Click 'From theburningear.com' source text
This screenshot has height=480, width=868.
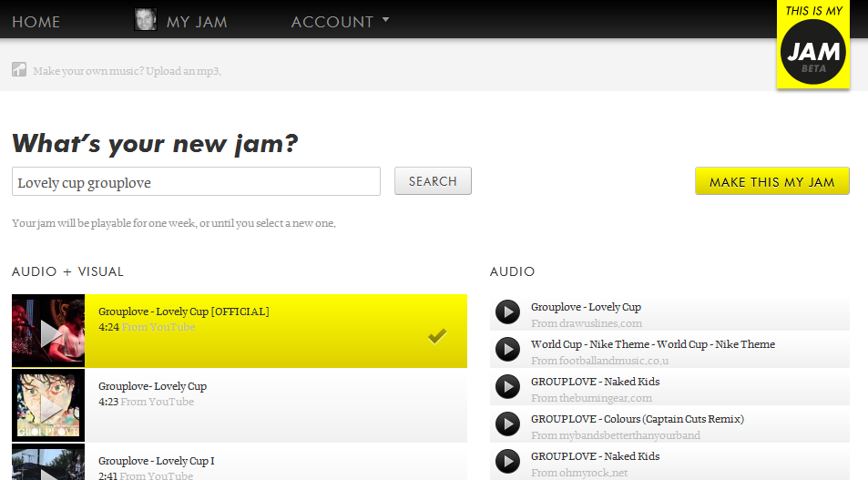[x=591, y=398]
